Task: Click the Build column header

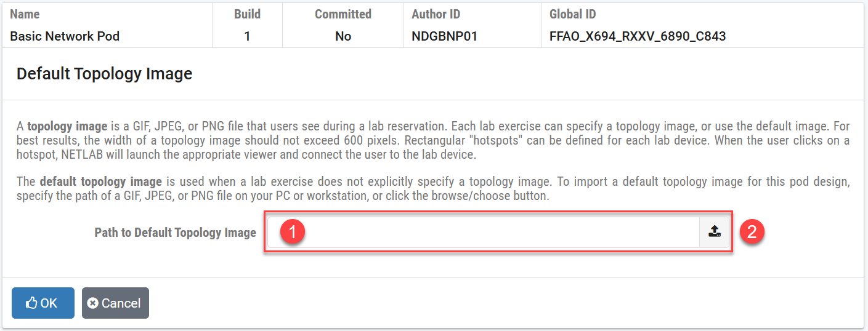Action: click(x=247, y=14)
